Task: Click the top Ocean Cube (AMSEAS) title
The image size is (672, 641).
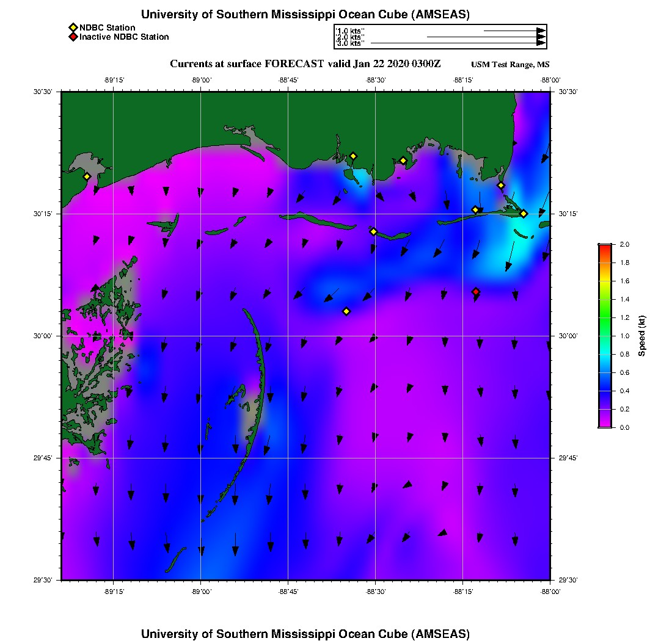Action: coord(305,15)
